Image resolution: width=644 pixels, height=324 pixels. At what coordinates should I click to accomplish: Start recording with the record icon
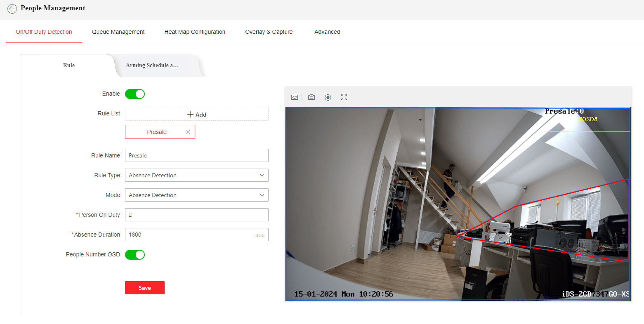pos(328,97)
